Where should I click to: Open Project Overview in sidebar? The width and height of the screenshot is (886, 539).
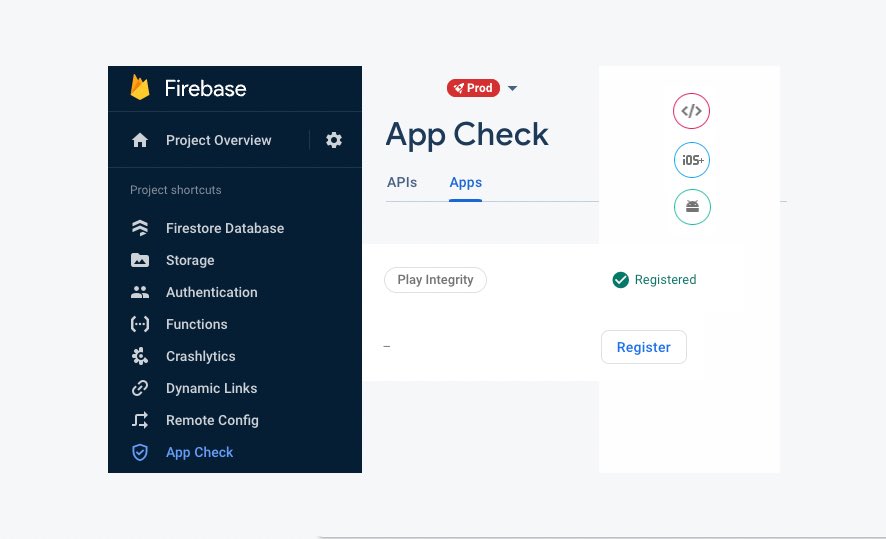click(219, 140)
